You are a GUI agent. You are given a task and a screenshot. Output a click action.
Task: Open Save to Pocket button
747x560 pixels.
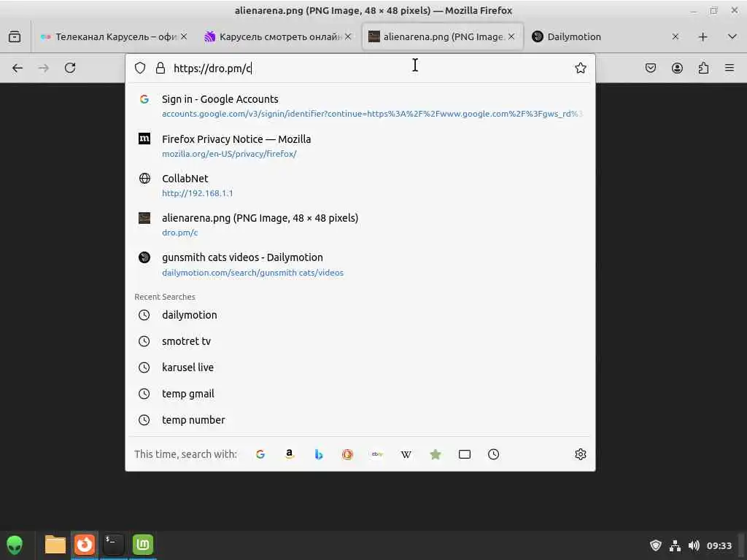650,68
